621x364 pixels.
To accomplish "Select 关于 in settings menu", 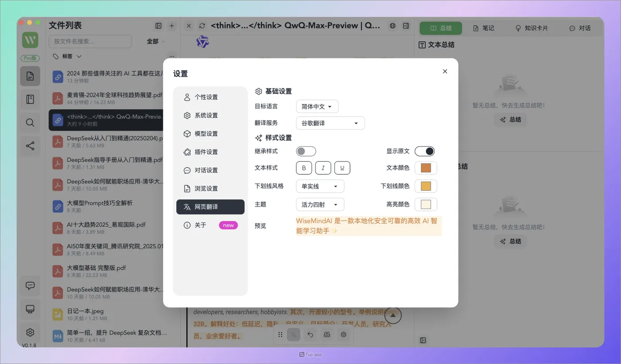I will pos(210,225).
